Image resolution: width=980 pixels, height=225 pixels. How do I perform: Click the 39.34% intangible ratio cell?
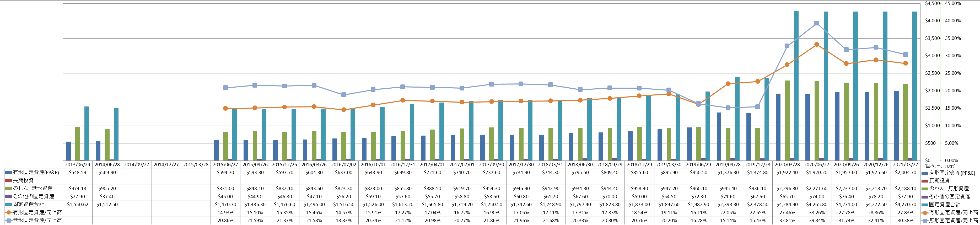816,221
